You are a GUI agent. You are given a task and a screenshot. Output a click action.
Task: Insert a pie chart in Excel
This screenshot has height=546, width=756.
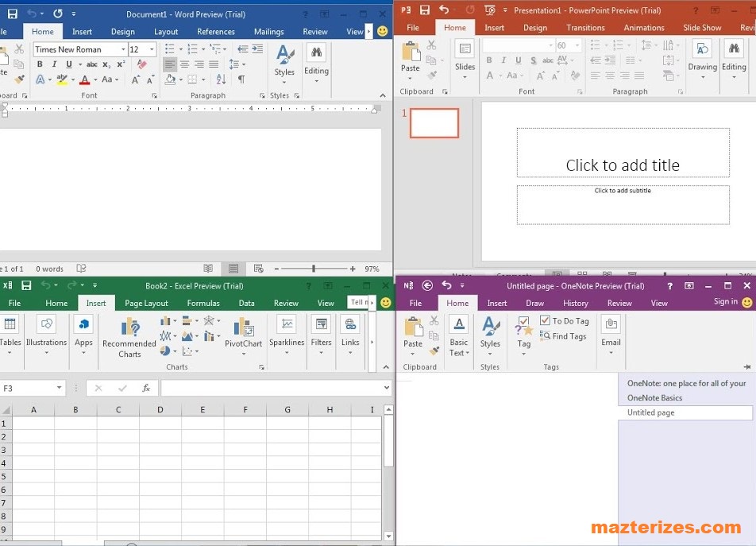tap(168, 350)
